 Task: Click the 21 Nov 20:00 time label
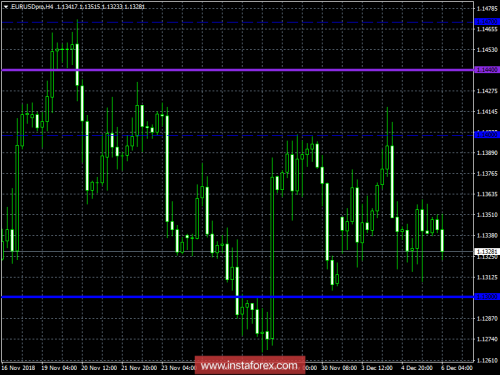[139, 368]
